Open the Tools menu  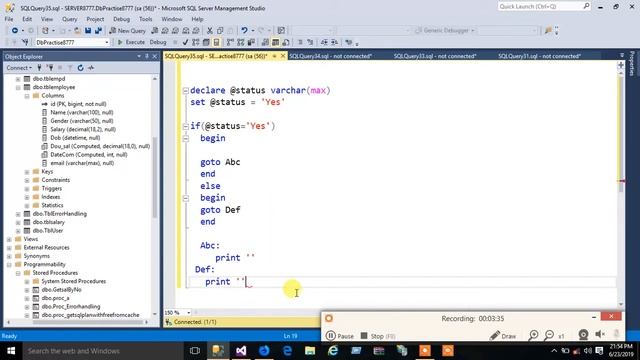(145, 19)
